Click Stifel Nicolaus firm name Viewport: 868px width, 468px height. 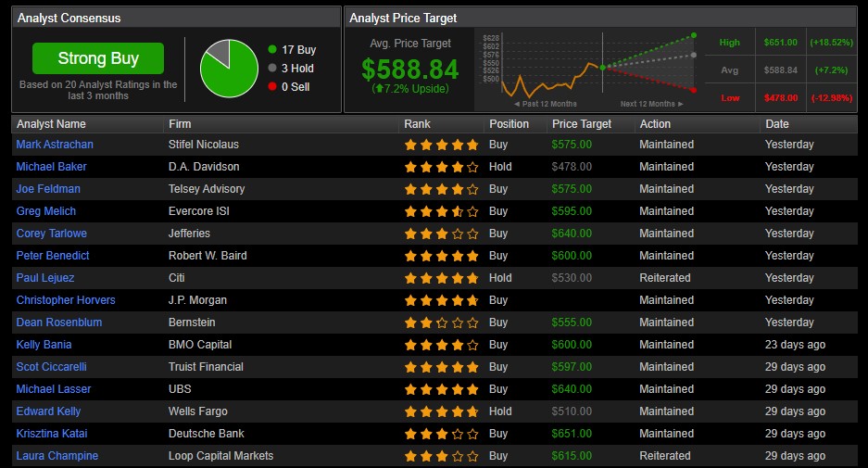[204, 145]
